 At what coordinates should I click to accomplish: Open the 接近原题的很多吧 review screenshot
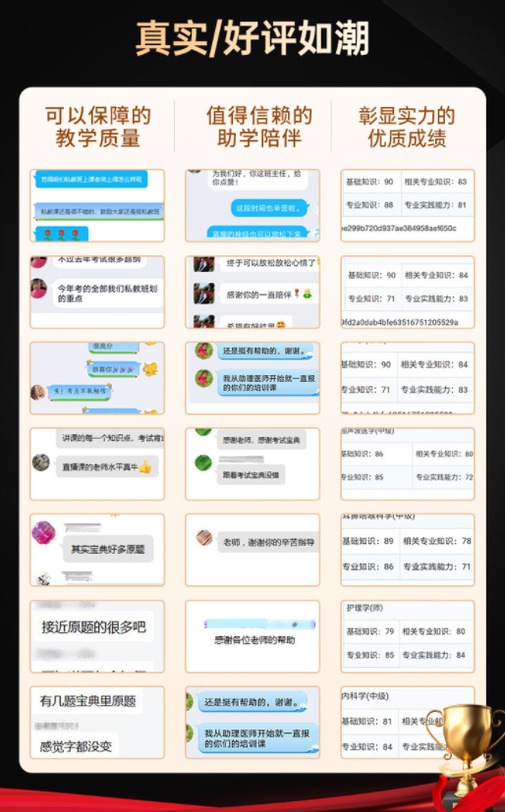pyautogui.click(x=97, y=636)
